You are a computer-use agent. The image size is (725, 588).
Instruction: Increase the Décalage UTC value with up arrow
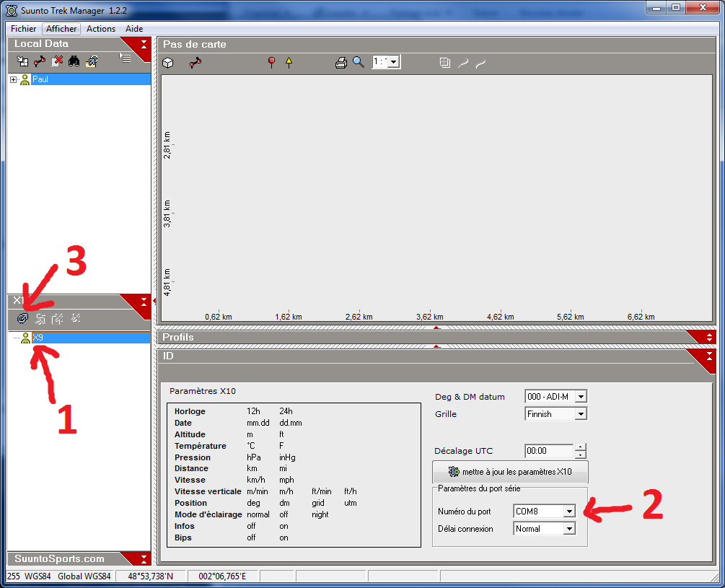[x=581, y=447]
